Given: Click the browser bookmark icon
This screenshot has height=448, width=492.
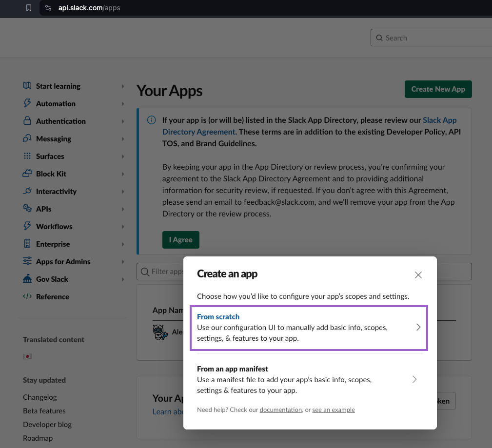Looking at the screenshot, I should click(29, 8).
